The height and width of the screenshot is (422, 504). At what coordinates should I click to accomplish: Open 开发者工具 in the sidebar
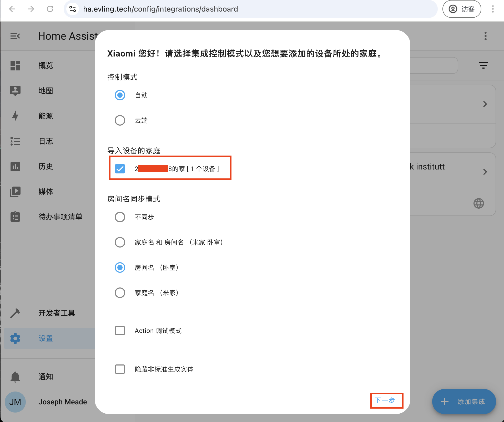point(57,313)
